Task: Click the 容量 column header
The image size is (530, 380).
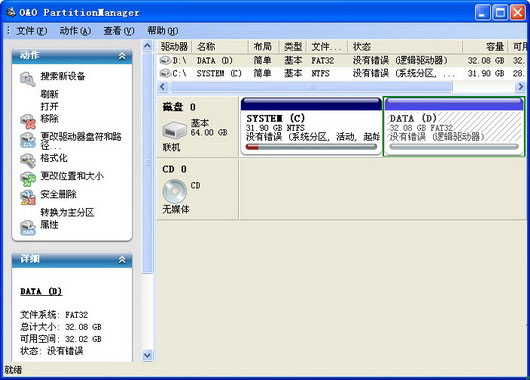Action: [x=485, y=47]
